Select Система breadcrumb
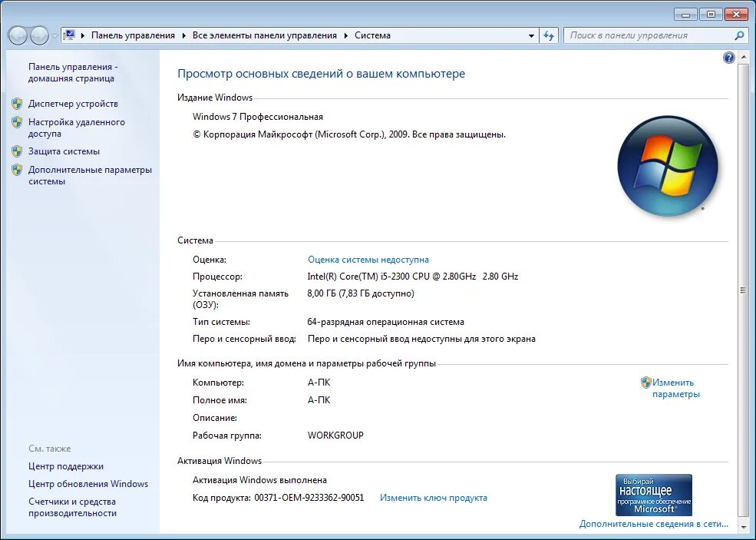Image resolution: width=756 pixels, height=540 pixels. [373, 35]
